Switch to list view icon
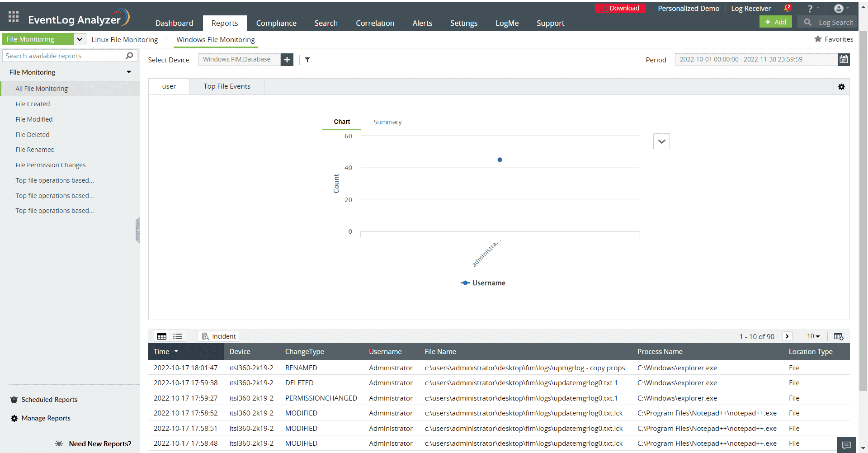Viewport: 868px width, 453px height. (x=178, y=336)
